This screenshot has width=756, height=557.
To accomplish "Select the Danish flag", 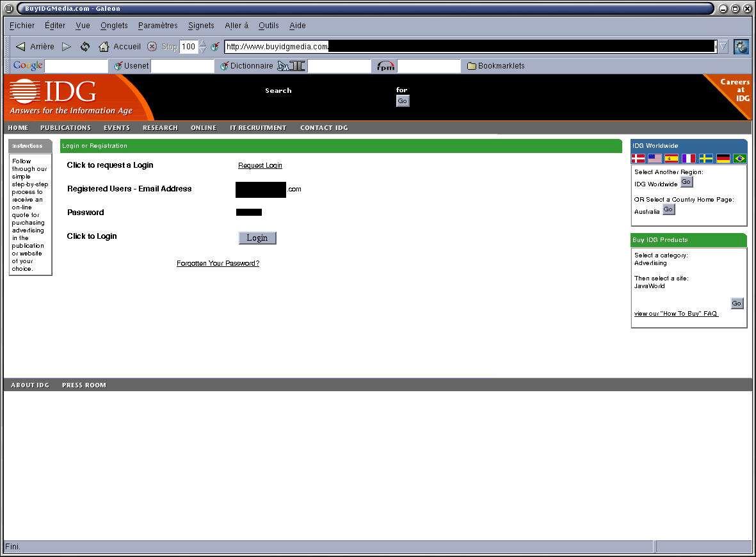I will (638, 158).
